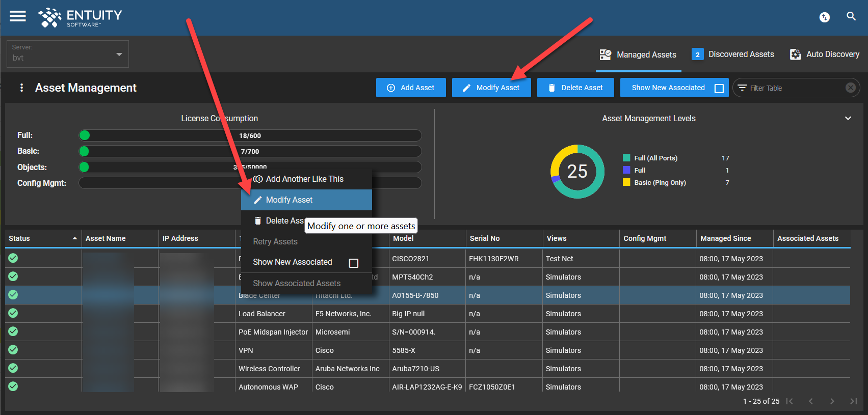Choose Retry Assets in the context menu
Image resolution: width=868 pixels, height=415 pixels.
(306, 242)
